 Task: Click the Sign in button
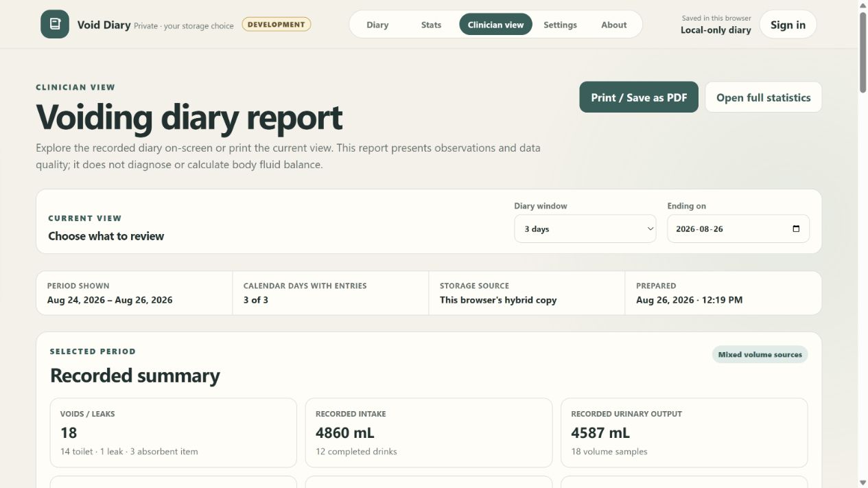click(x=788, y=25)
